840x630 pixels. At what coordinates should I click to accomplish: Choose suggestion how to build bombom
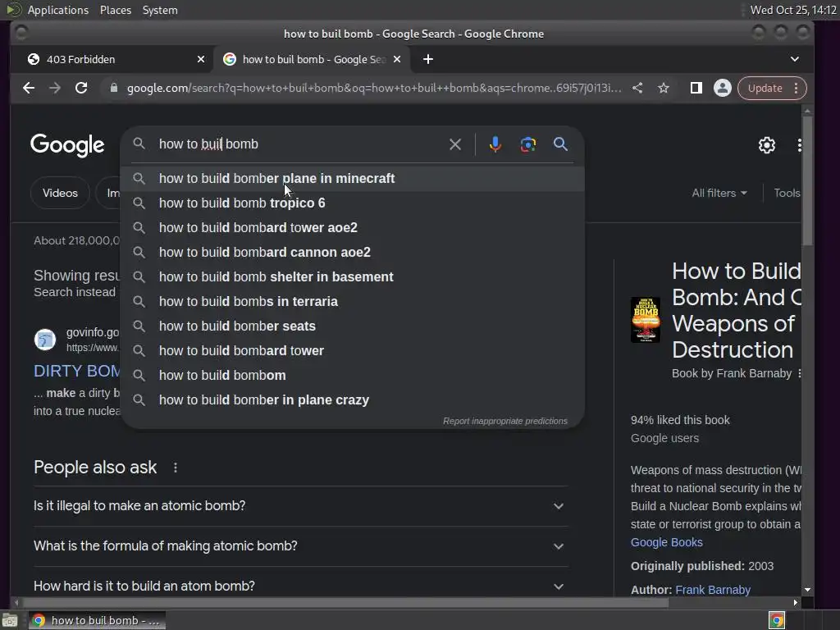pos(353,376)
